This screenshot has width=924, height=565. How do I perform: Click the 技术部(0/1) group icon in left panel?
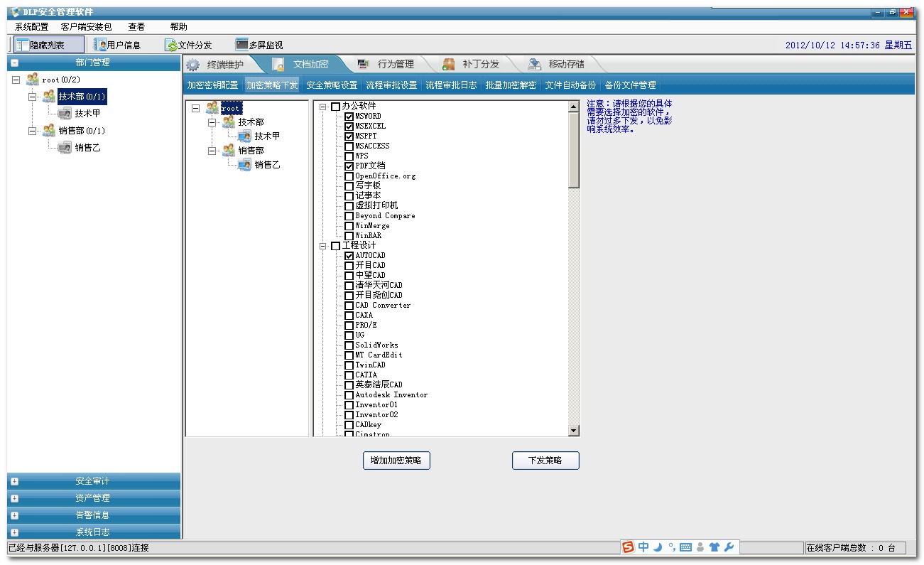[49, 96]
